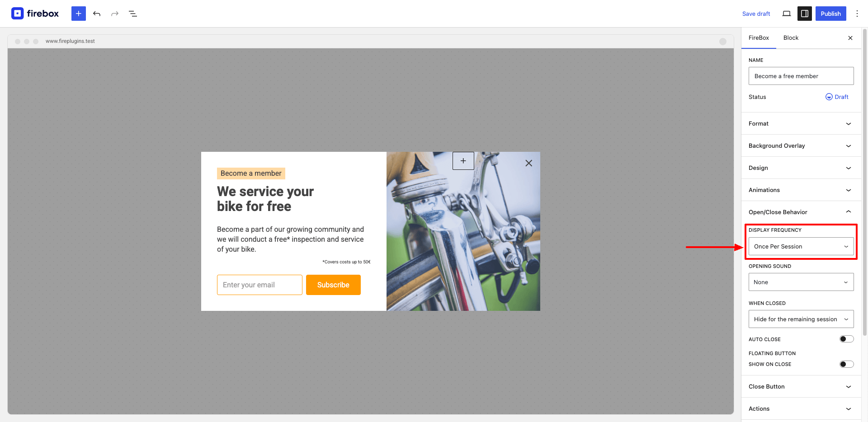Open the When Closed dropdown
The image size is (868, 422).
[x=801, y=319]
